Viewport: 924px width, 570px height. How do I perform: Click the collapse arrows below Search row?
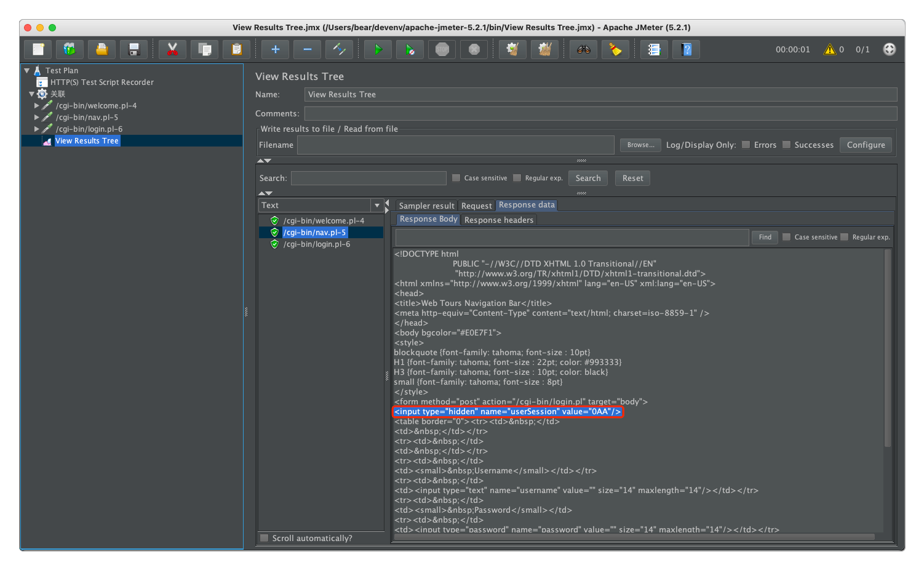pyautogui.click(x=265, y=193)
